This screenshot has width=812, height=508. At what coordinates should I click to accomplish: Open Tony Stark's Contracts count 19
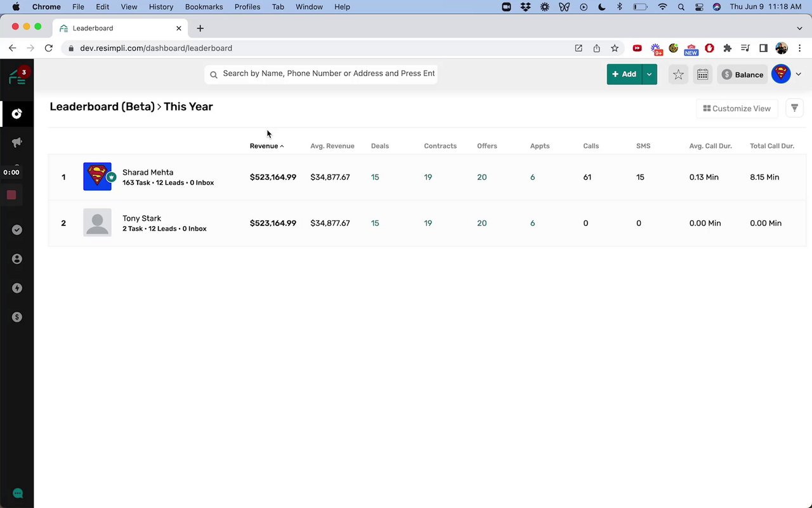[x=428, y=223]
